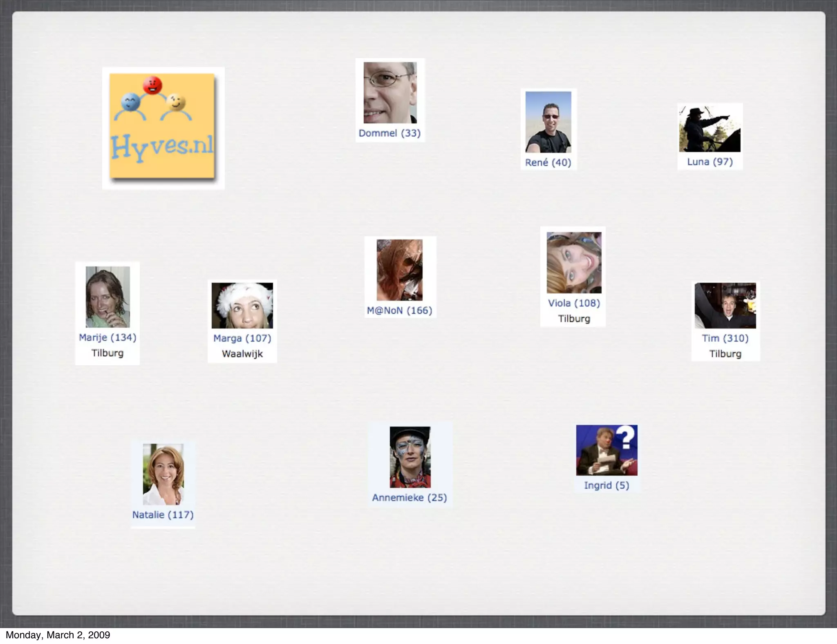The image size is (837, 644).
Task: Click Luna's silhouette rider photo
Action: 709,129
